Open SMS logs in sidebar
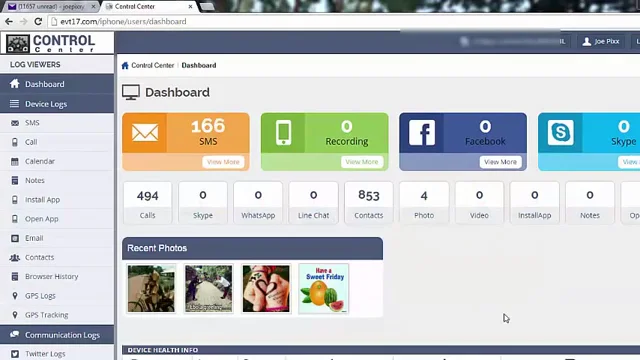The image size is (640, 360). click(x=57, y=123)
